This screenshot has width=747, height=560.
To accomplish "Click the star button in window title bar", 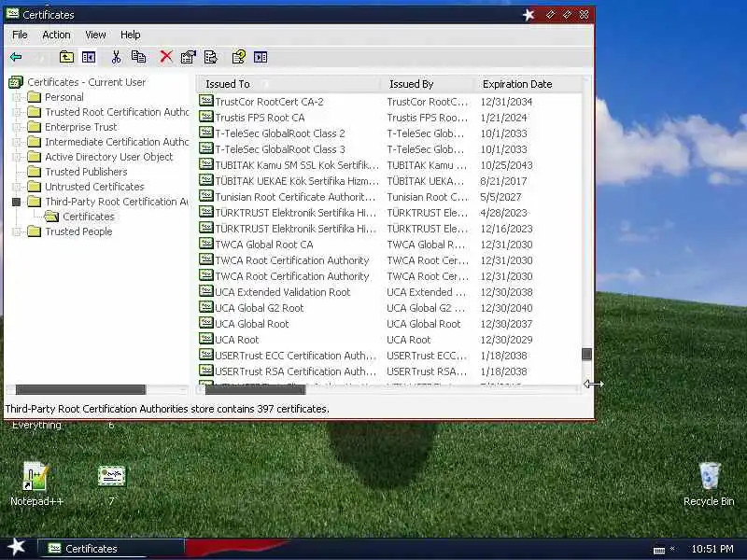I will [529, 15].
